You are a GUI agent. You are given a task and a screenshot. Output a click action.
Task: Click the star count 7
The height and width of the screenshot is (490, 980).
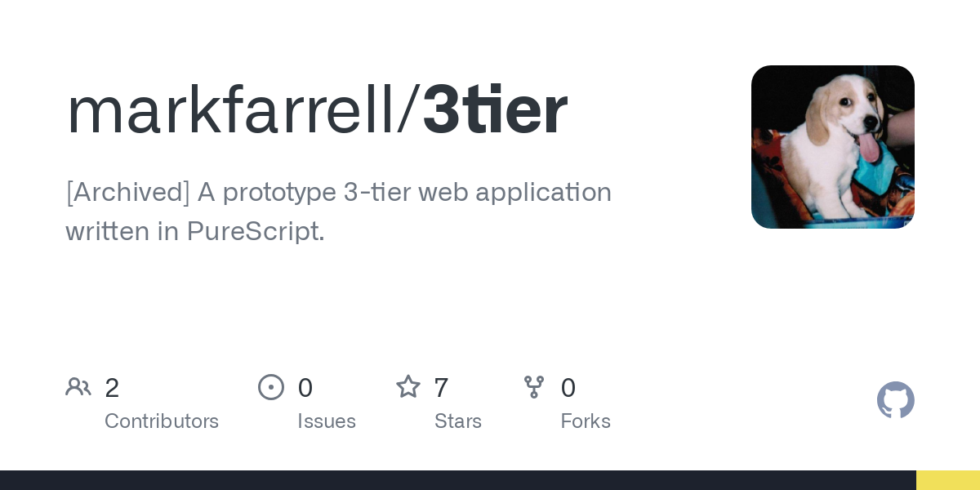click(441, 388)
